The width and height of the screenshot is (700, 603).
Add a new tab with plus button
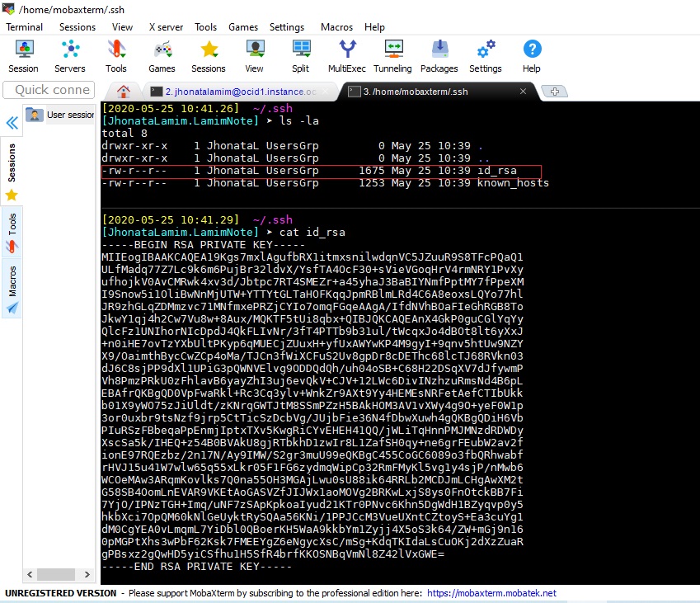coord(554,92)
